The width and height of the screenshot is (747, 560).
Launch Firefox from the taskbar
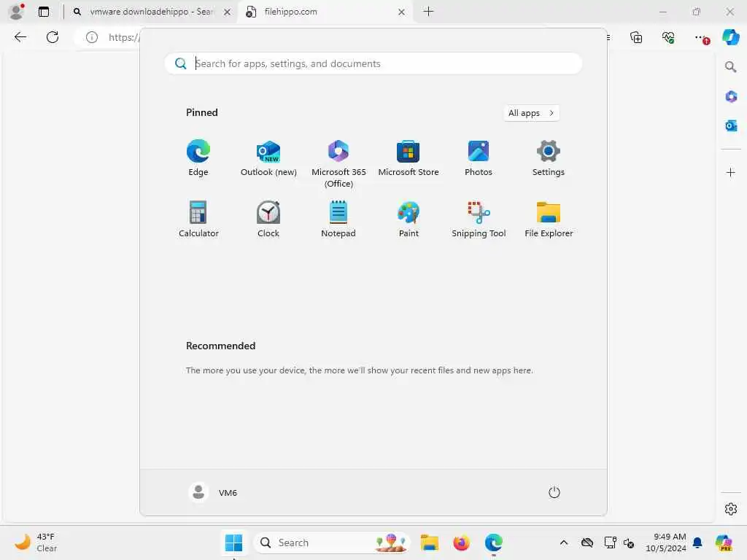[461, 542]
